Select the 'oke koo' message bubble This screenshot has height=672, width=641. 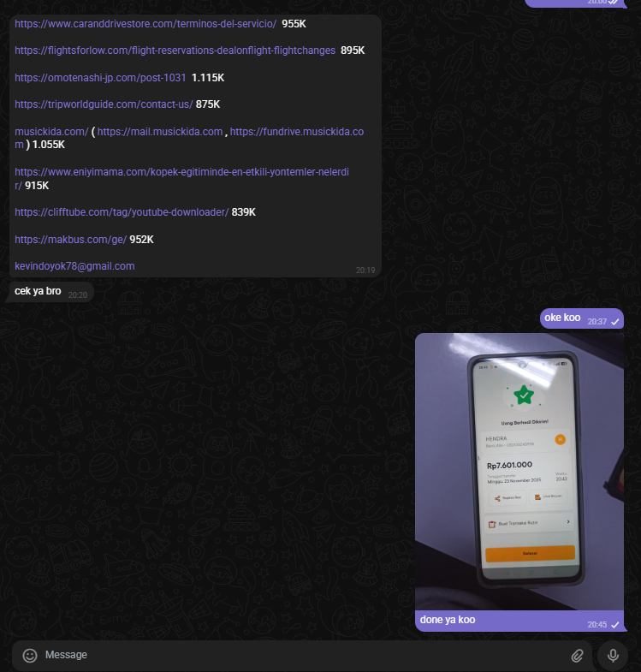[x=581, y=318]
